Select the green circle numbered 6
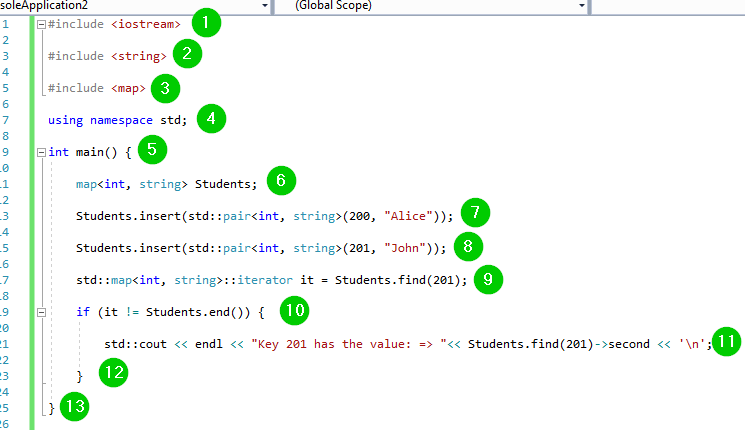Image resolution: width=745 pixels, height=430 pixels. [x=281, y=181]
